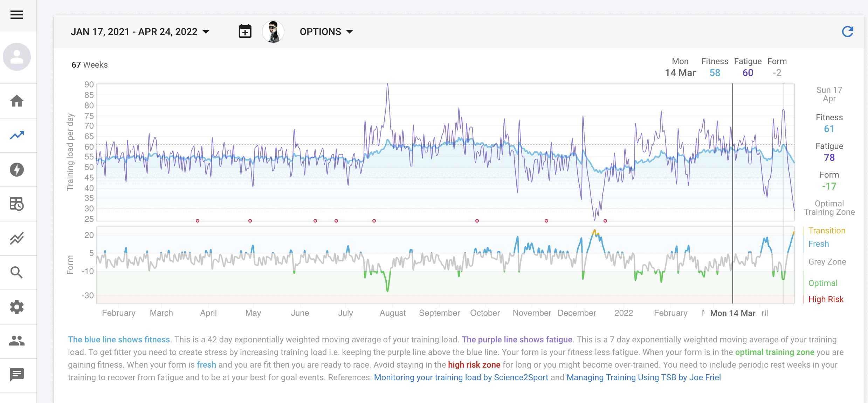Open the calendar schedule sidebar icon

coord(16,204)
